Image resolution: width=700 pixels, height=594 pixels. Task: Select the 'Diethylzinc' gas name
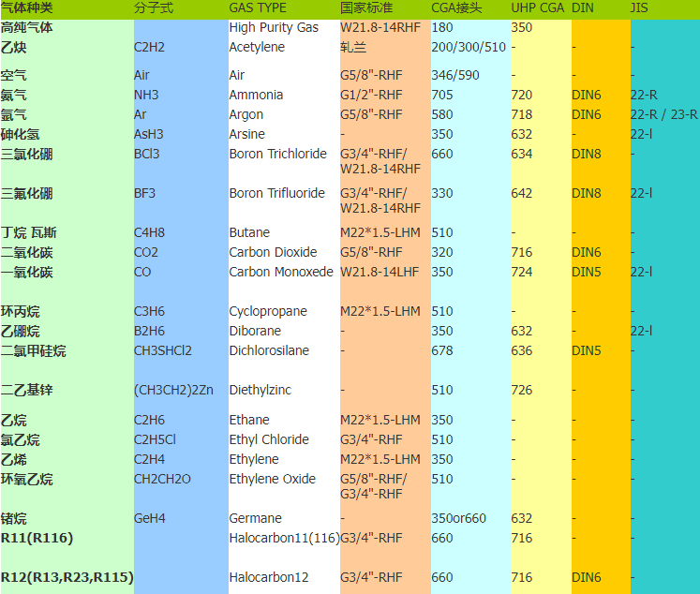point(260,390)
